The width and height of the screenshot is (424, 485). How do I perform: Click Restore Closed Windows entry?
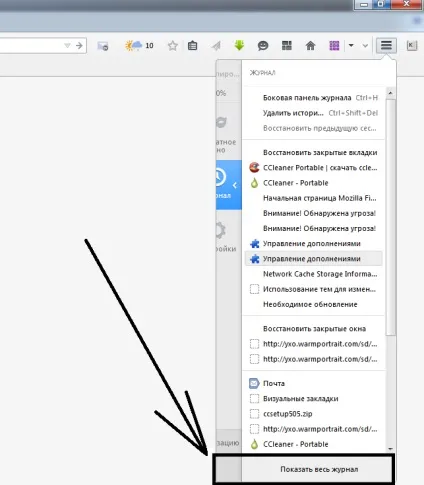pyautogui.click(x=314, y=329)
